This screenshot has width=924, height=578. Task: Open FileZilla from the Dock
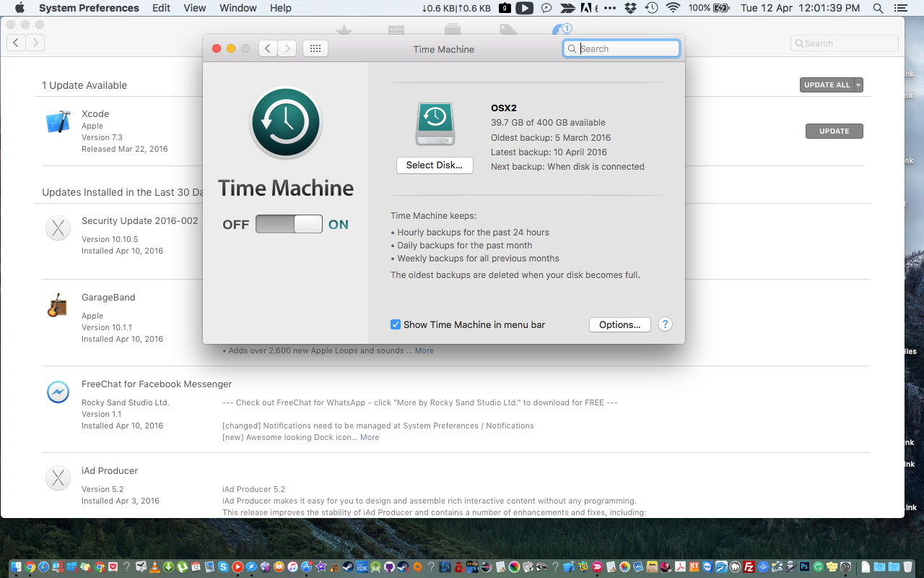pos(749,567)
